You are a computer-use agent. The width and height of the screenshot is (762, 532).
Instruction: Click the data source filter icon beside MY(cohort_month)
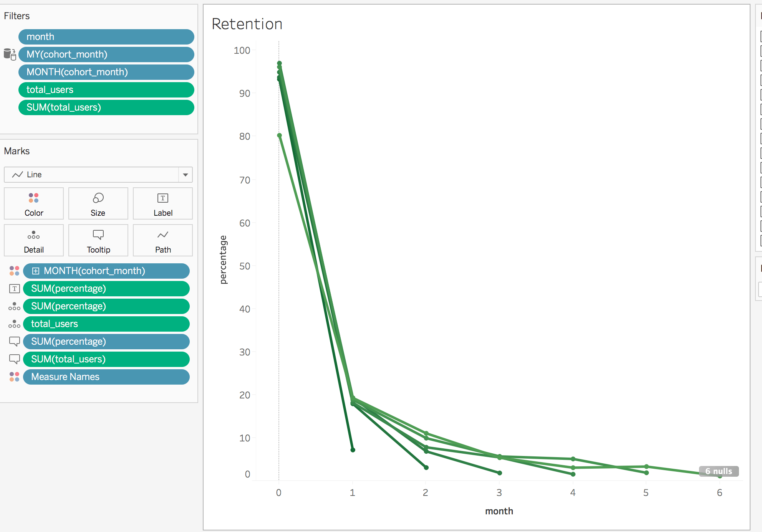point(10,54)
